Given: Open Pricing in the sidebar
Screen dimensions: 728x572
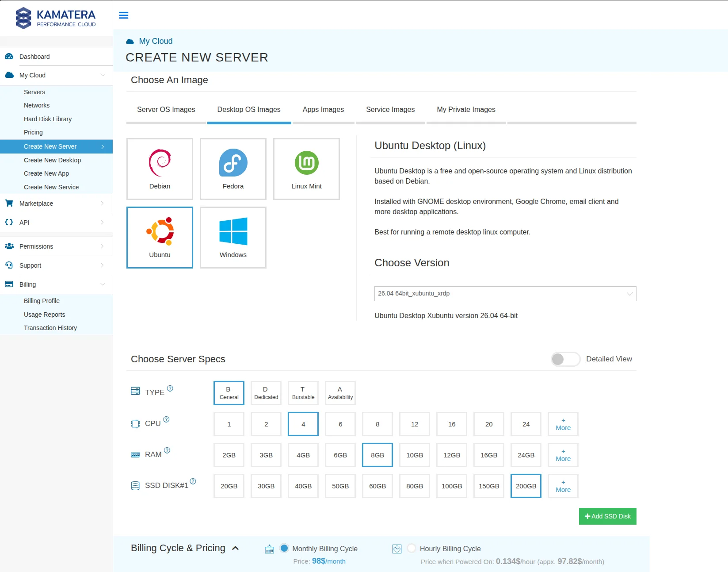Looking at the screenshot, I should [33, 132].
